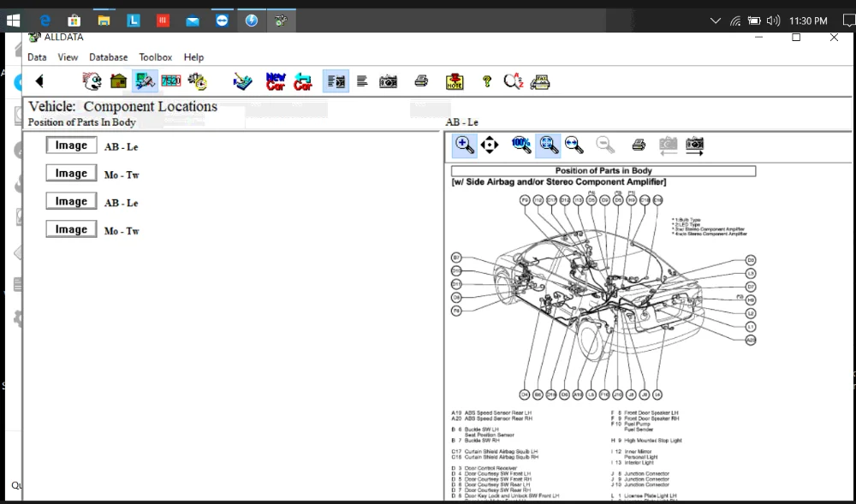
Task: Print the diagram from image toolbar
Action: click(x=639, y=145)
